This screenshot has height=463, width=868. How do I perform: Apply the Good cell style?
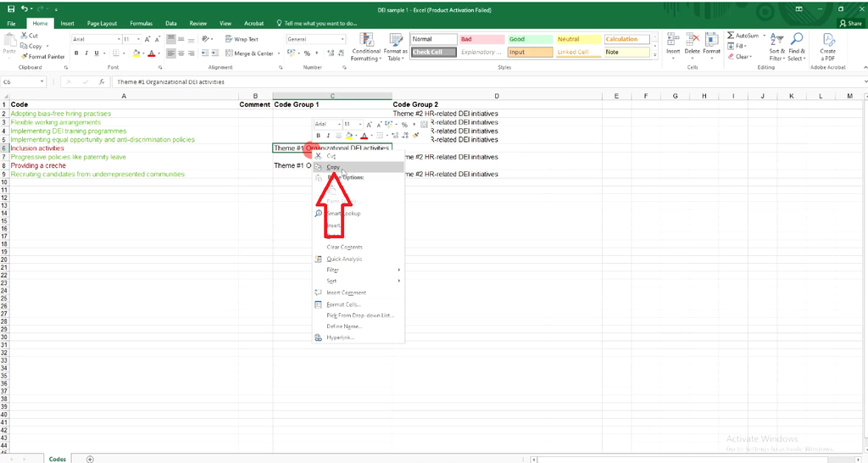tap(531, 39)
